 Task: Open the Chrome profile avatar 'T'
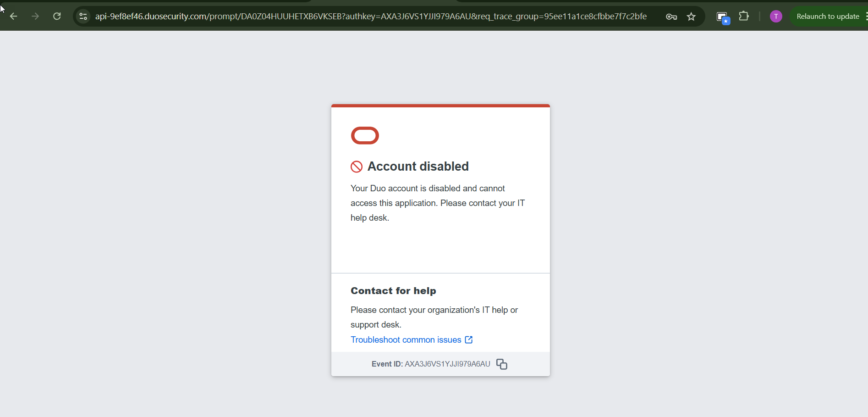coord(776,17)
